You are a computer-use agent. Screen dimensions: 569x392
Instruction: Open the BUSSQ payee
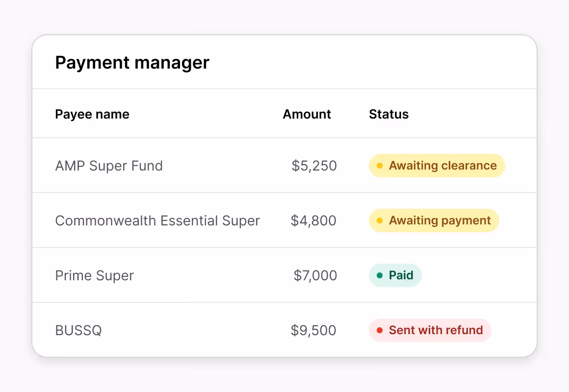(78, 330)
